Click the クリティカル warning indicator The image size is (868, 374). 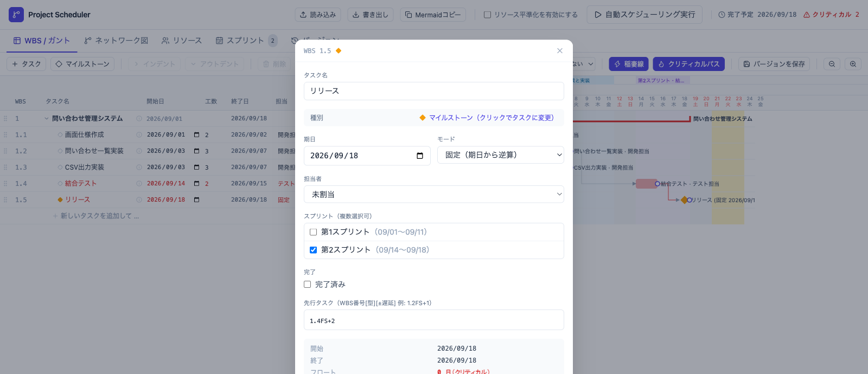point(831,15)
